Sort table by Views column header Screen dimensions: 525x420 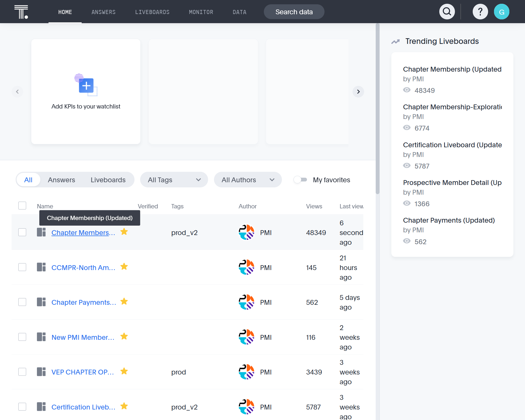314,206
